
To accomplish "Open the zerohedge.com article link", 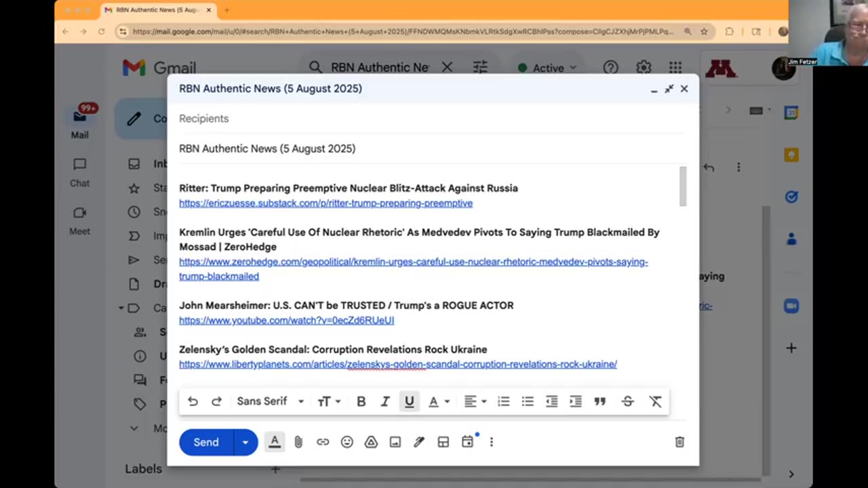I will pyautogui.click(x=414, y=269).
